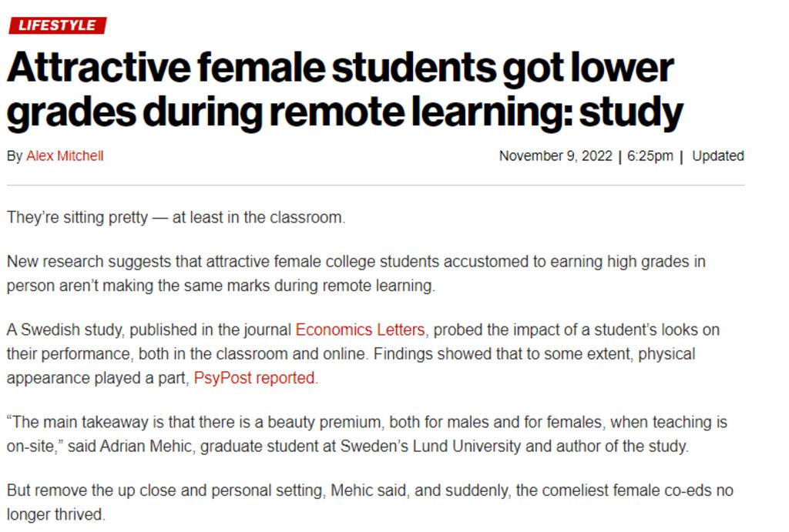
Task: Click the paragraph starting with "New research suggests"
Action: 354,273
